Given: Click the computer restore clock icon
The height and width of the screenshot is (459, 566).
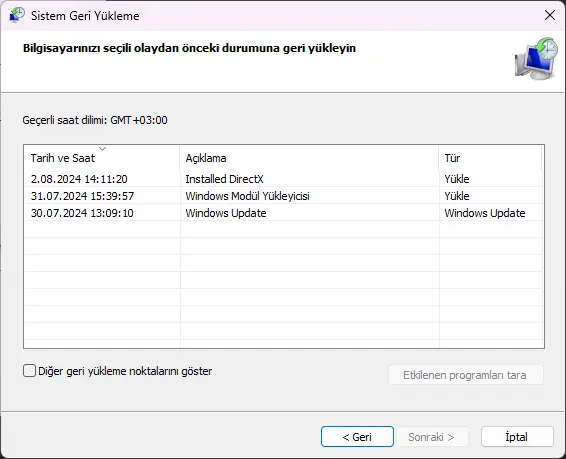Looking at the screenshot, I should pos(536,58).
